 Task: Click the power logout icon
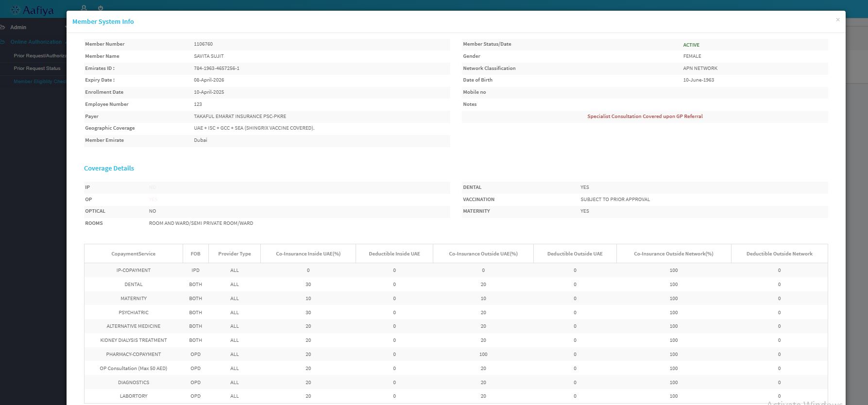coord(101,8)
